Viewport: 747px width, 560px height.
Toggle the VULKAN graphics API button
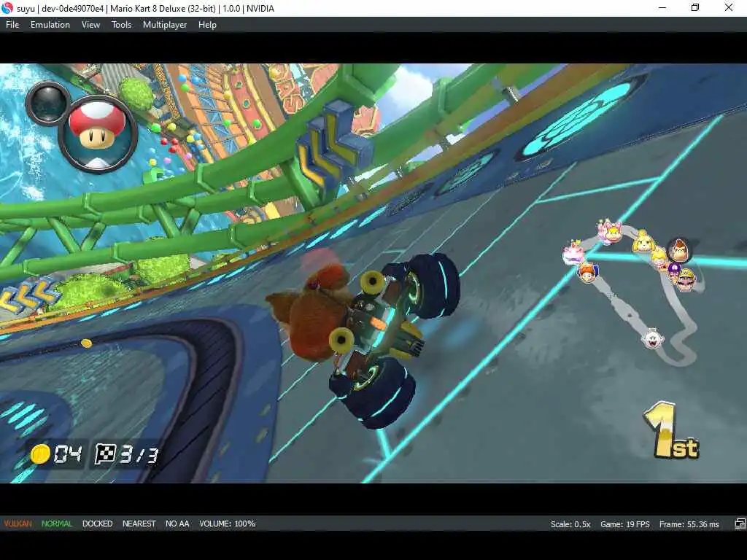pos(18,524)
